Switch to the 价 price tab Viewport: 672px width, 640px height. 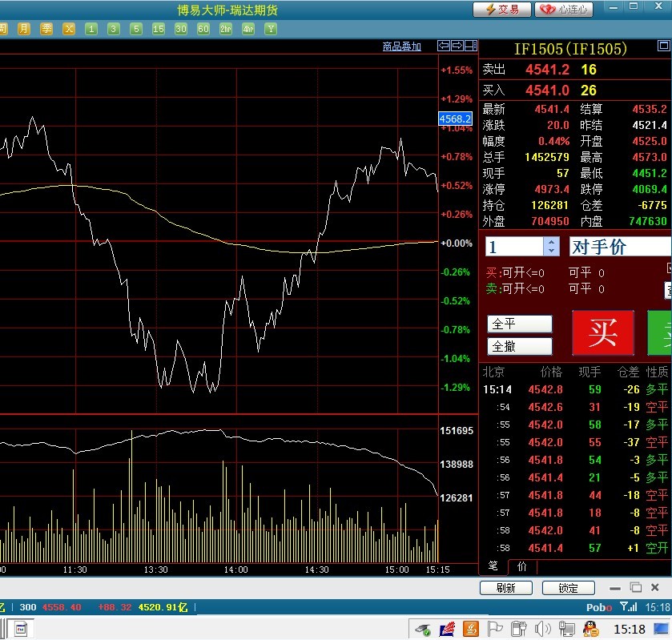pos(522,566)
